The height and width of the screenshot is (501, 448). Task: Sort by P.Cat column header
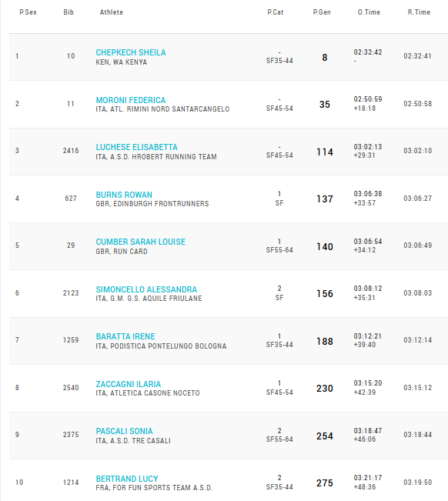tap(276, 12)
